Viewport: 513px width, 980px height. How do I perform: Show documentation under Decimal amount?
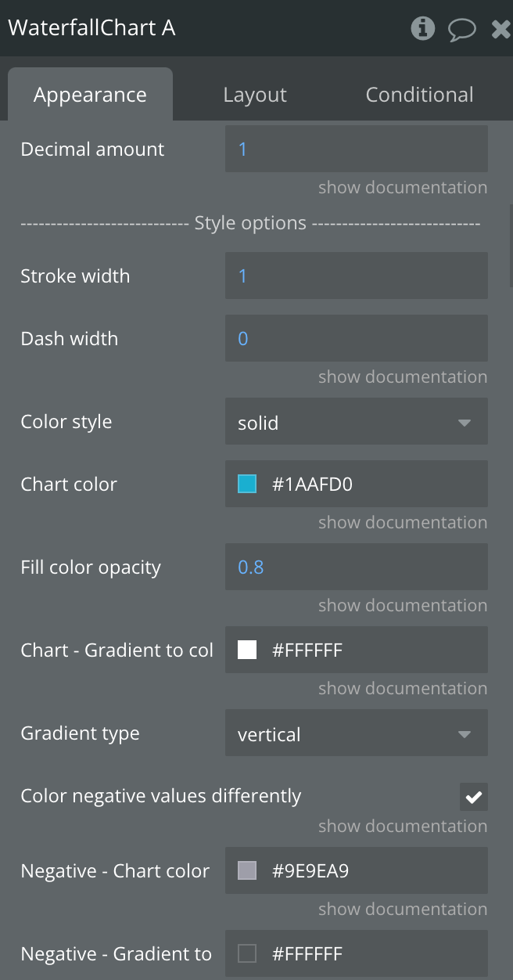[x=403, y=188]
